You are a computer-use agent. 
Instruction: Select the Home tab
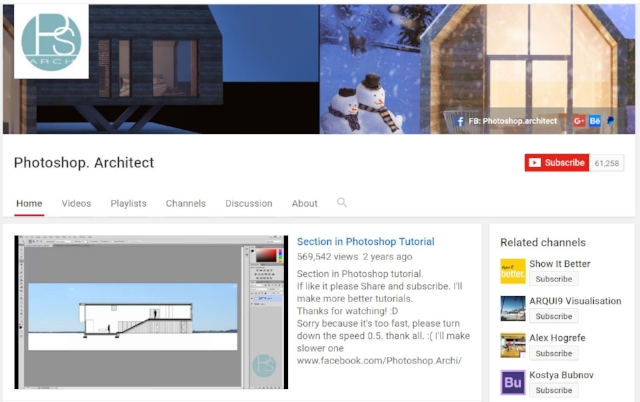click(x=29, y=203)
